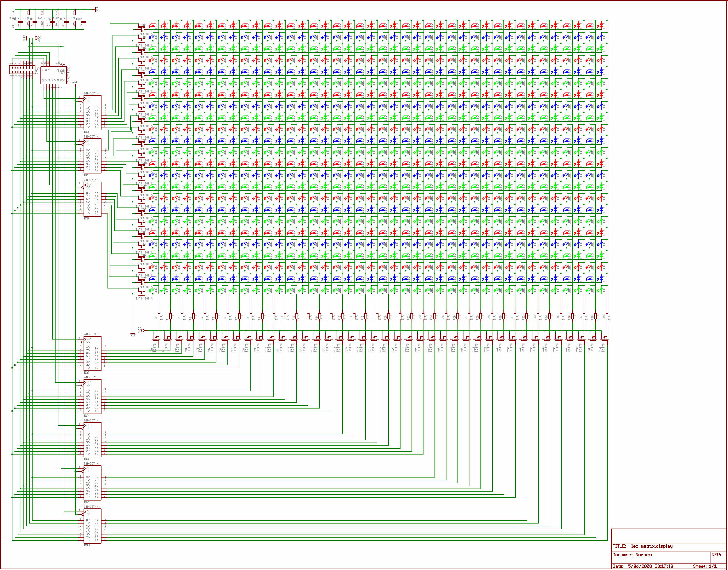This screenshot has width=728, height=570.
Task: Click the VCC supply symbol above the decoder
Action: coord(36,38)
